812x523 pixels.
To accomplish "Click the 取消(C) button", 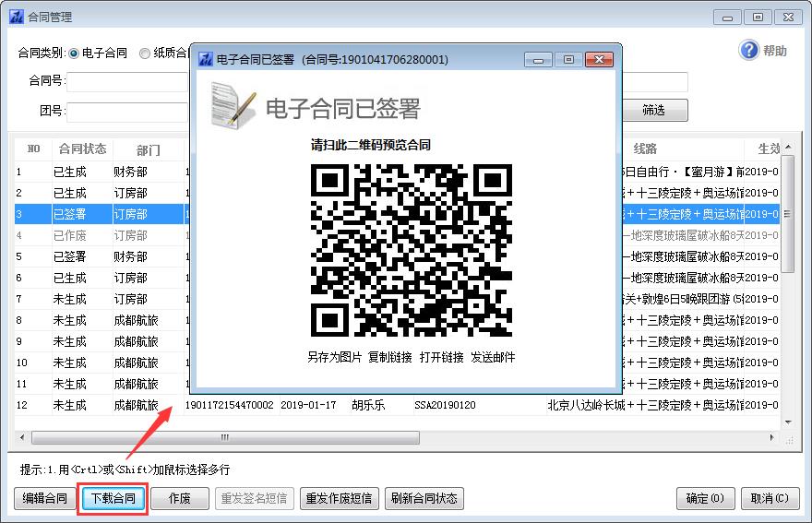I will point(770,498).
